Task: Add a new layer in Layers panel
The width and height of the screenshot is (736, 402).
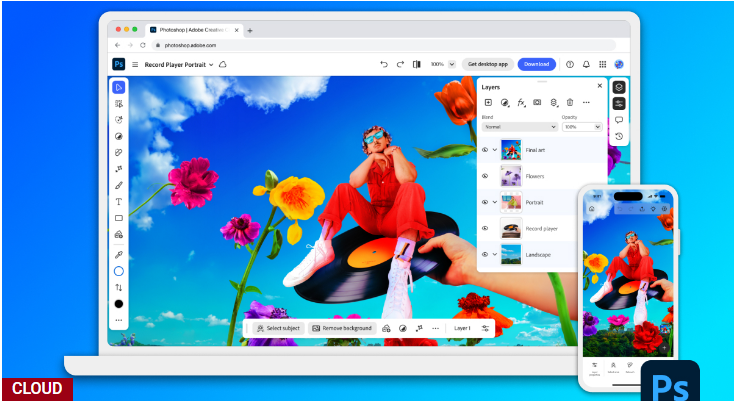Action: pos(488,102)
